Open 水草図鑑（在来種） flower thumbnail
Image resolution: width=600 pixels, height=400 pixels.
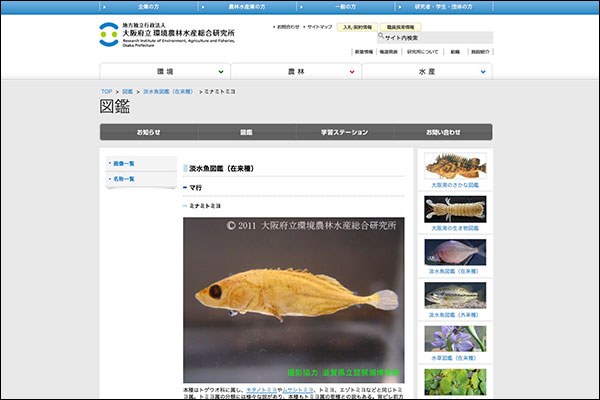pyautogui.click(x=455, y=337)
